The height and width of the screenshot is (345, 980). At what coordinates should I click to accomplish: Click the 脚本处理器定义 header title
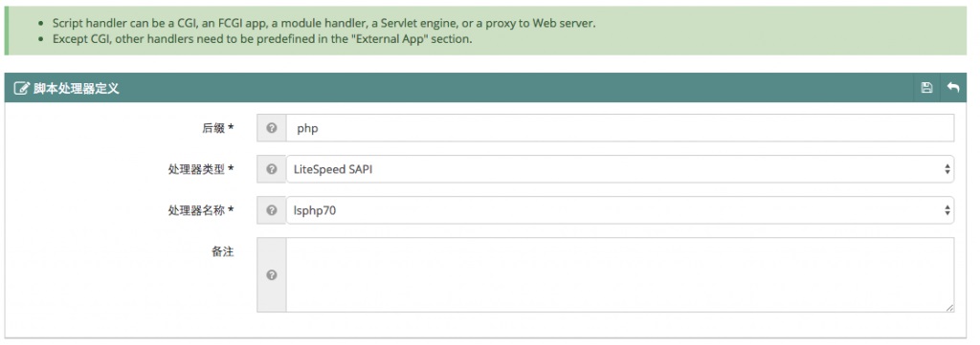pyautogui.click(x=77, y=88)
